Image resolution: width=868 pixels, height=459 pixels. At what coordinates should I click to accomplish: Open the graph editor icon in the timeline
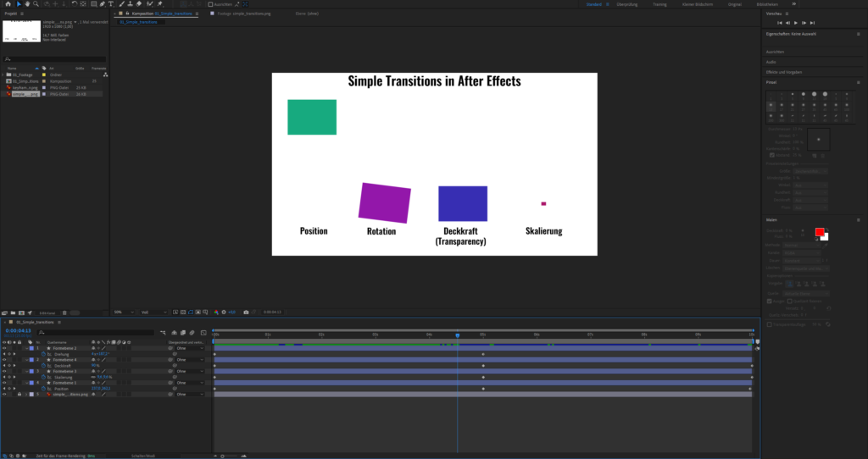203,333
